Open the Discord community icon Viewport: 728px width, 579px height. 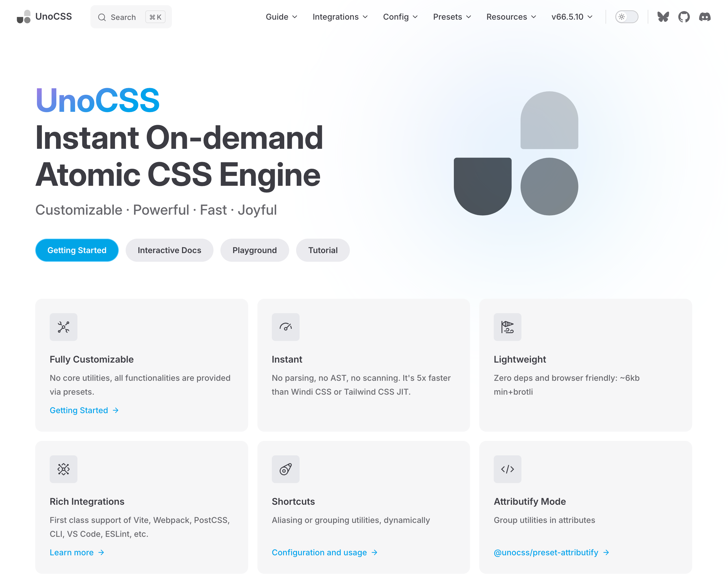click(x=705, y=17)
